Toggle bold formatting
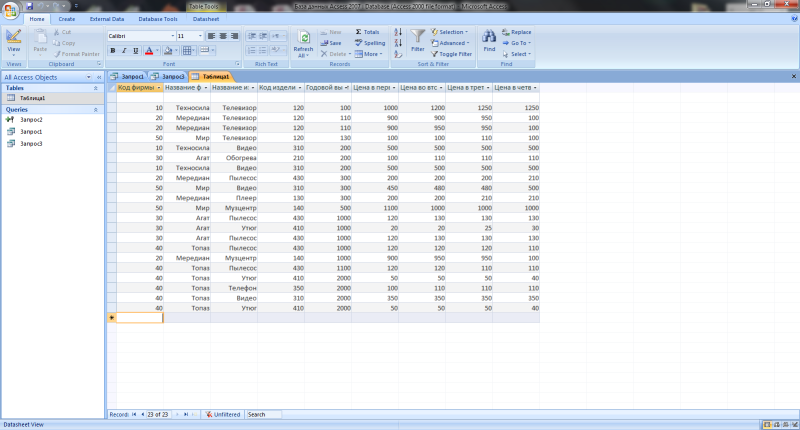 point(112,50)
